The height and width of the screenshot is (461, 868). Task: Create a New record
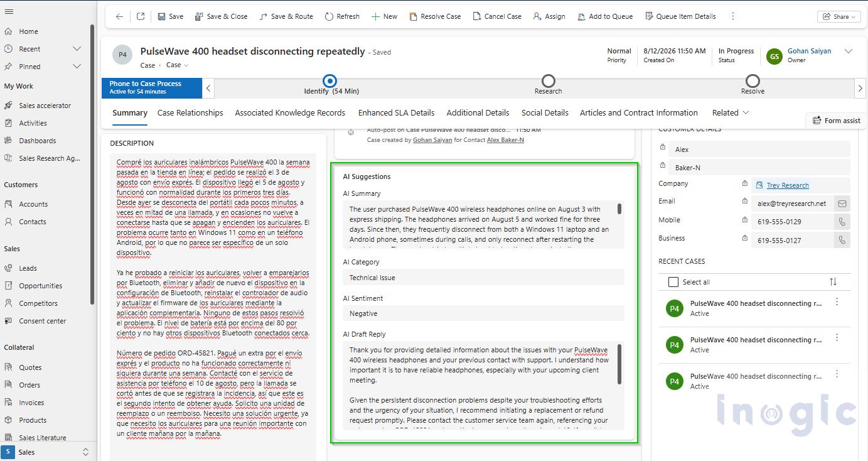click(x=384, y=16)
